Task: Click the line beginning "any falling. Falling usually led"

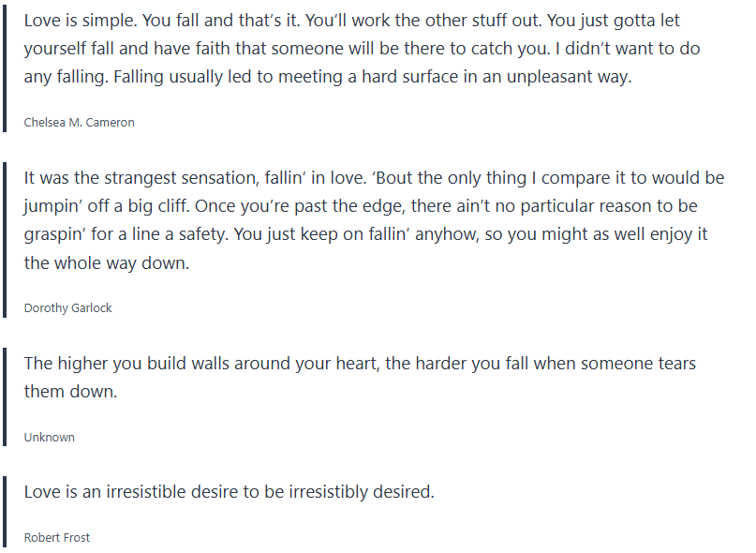Action: click(328, 78)
